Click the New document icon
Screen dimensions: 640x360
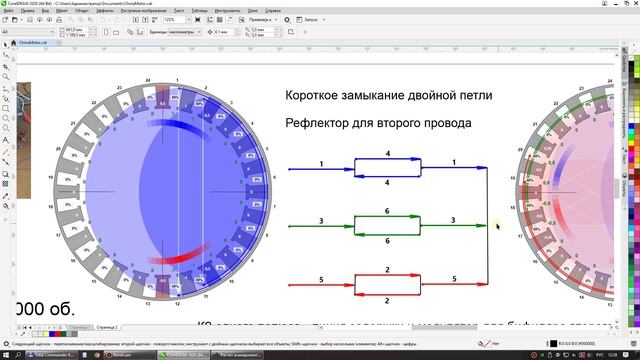pyautogui.click(x=5, y=20)
